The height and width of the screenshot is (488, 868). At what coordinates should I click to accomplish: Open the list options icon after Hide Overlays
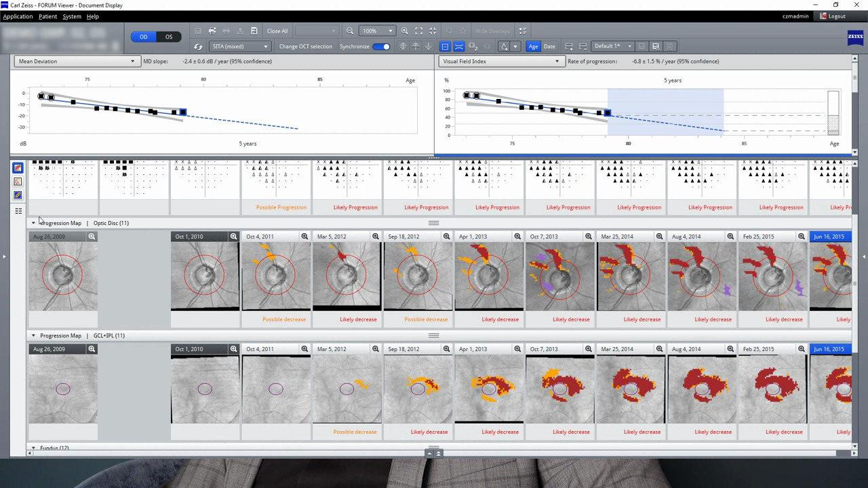522,31
